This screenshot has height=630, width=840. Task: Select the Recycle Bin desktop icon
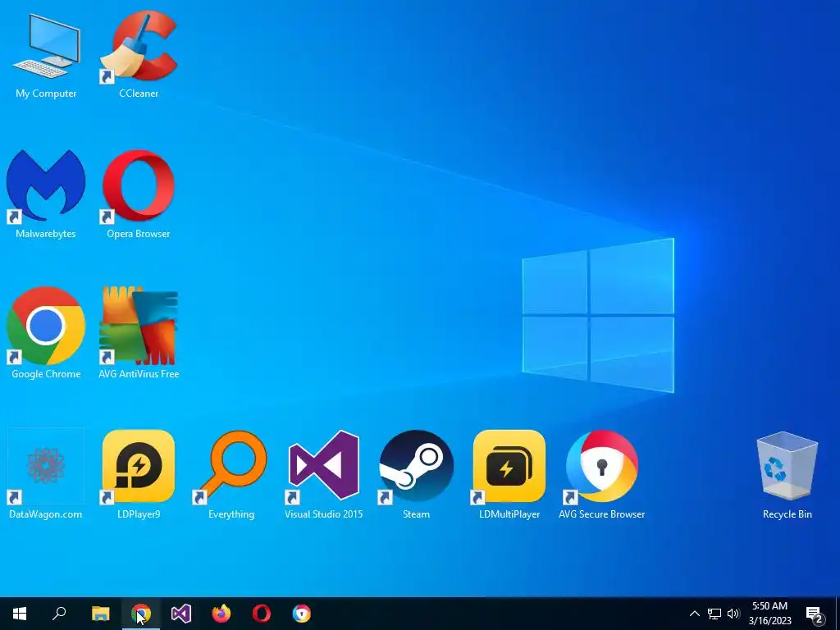click(x=787, y=473)
